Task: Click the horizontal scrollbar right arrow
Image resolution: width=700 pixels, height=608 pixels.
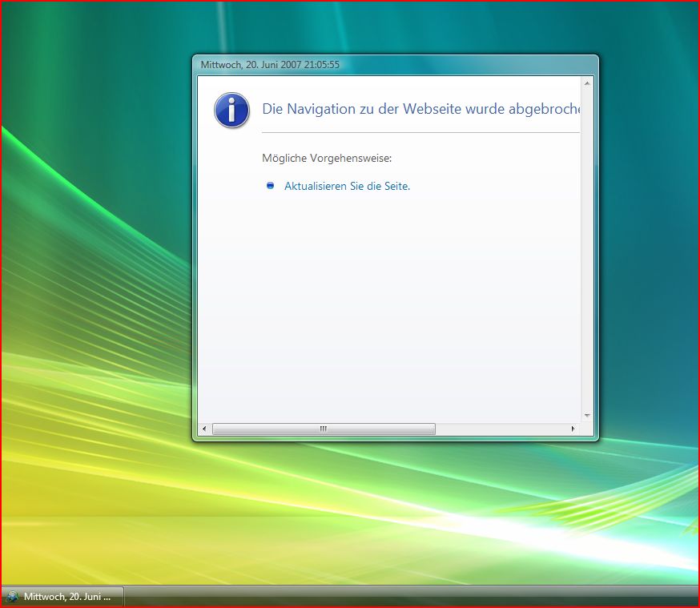Action: (x=573, y=429)
